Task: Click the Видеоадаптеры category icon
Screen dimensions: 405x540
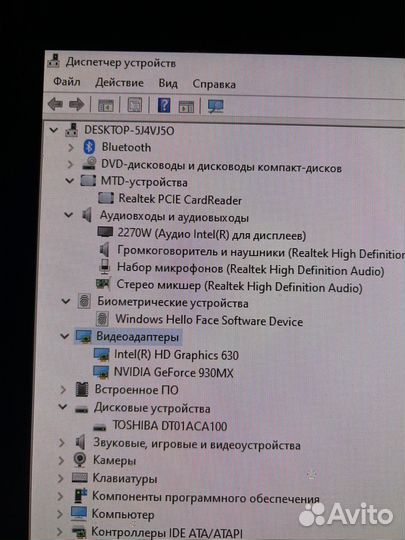Action: [x=84, y=336]
